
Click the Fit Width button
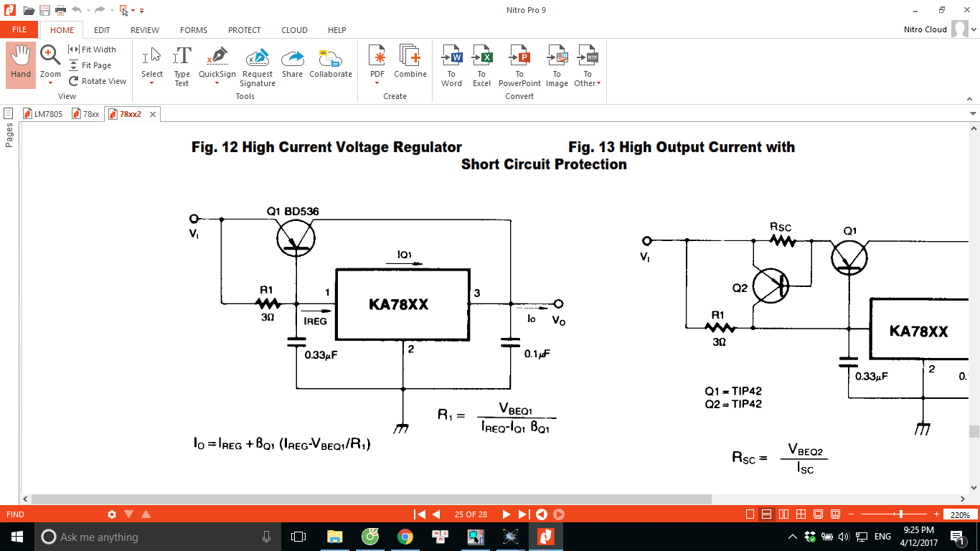[x=93, y=50]
